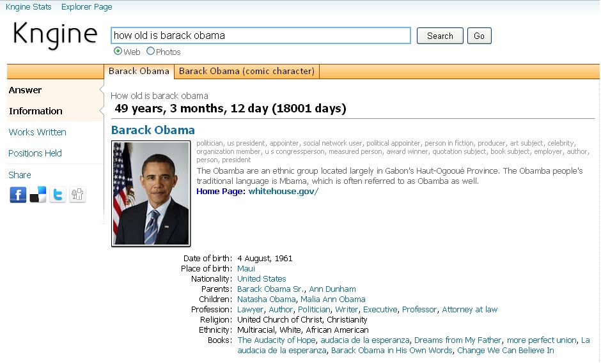
Task: Open Barack Obama in His Own Words link
Action: (x=392, y=351)
